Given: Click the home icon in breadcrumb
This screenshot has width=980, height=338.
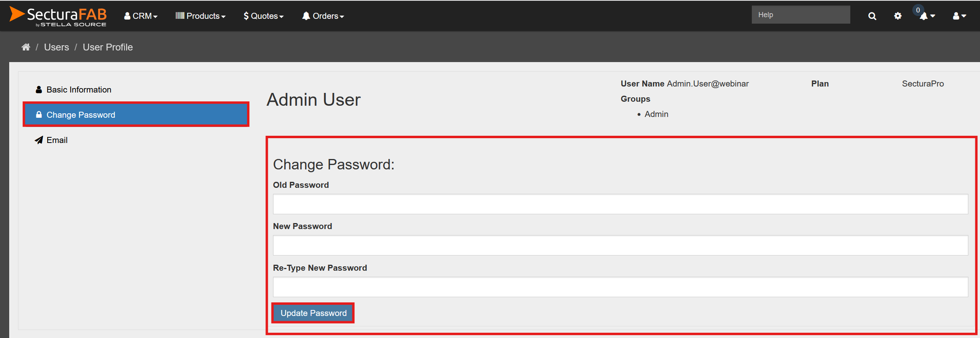Looking at the screenshot, I should (x=26, y=47).
